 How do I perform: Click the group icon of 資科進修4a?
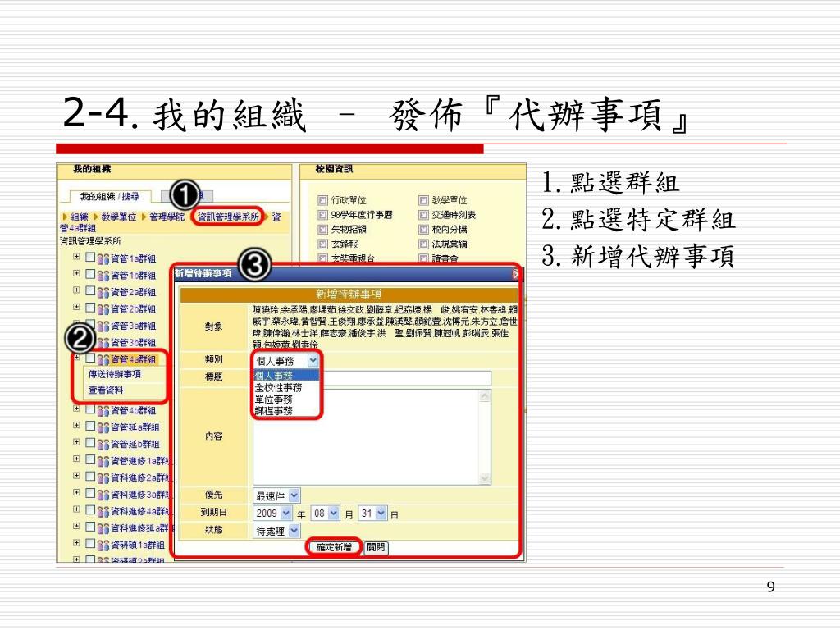tap(103, 512)
